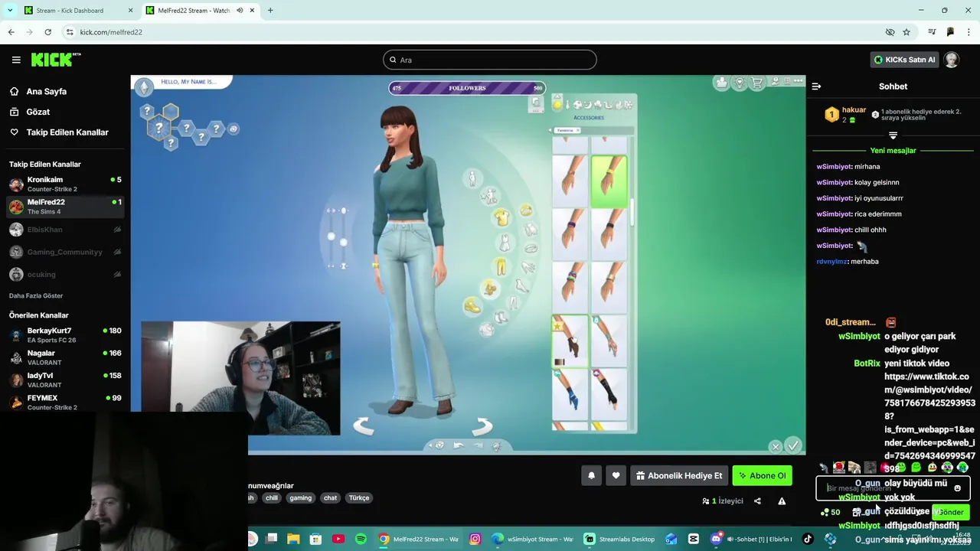Open Discord from the taskbar
The image size is (980, 551).
tap(716, 539)
